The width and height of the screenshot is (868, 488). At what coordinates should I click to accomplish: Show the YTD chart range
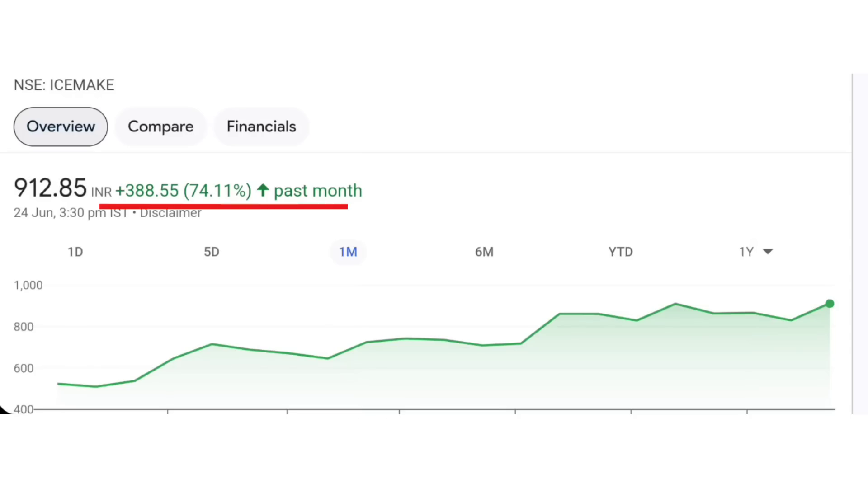tap(620, 252)
